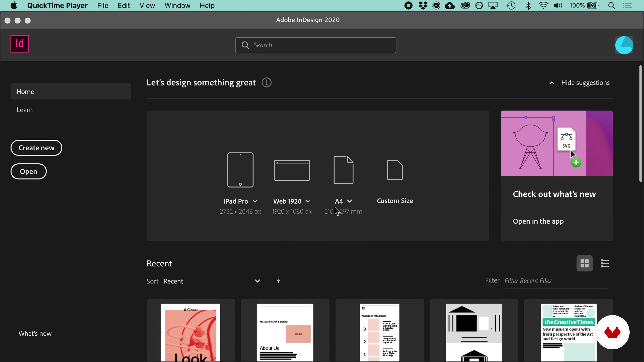Click the Bluetooth status icon
This screenshot has height=362, width=644.
pos(528,6)
